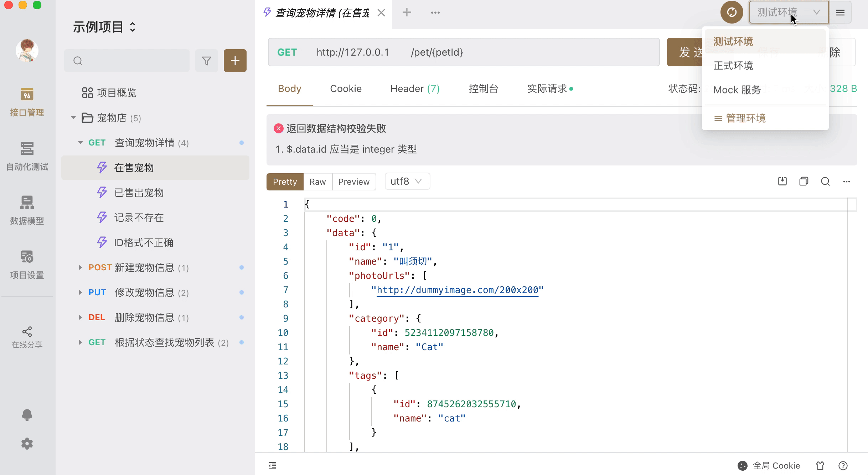Switch response view to Raw
868x475 pixels.
coord(317,182)
